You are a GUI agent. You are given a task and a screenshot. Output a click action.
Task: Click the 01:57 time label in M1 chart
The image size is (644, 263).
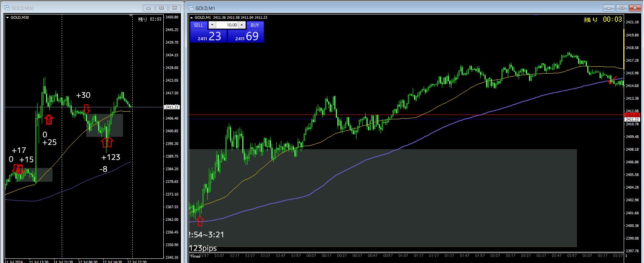point(480,256)
